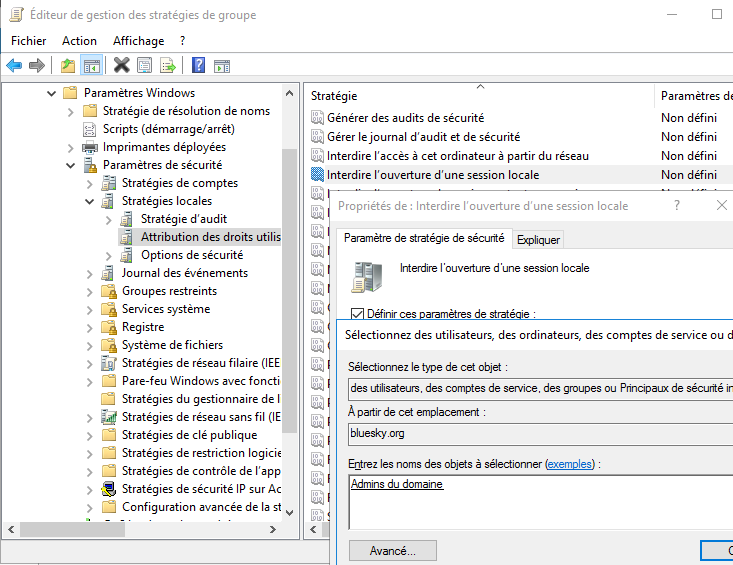This screenshot has width=733, height=565.
Task: Click the Imprimantes déployées printer icon
Action: 90,147
